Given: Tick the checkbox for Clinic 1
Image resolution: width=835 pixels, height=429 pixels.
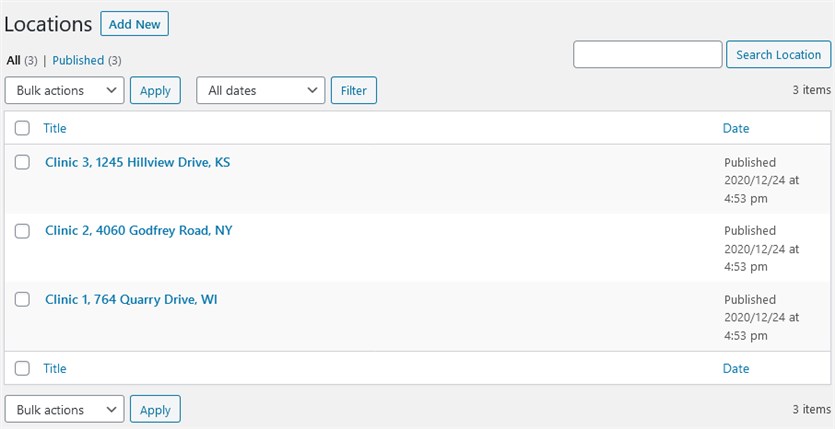Looking at the screenshot, I should (x=22, y=300).
